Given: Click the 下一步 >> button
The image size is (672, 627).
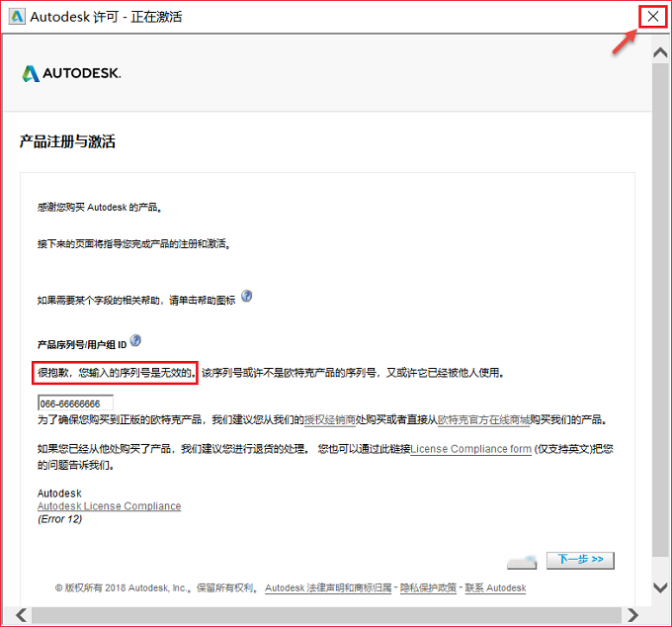Looking at the screenshot, I should point(580,560).
